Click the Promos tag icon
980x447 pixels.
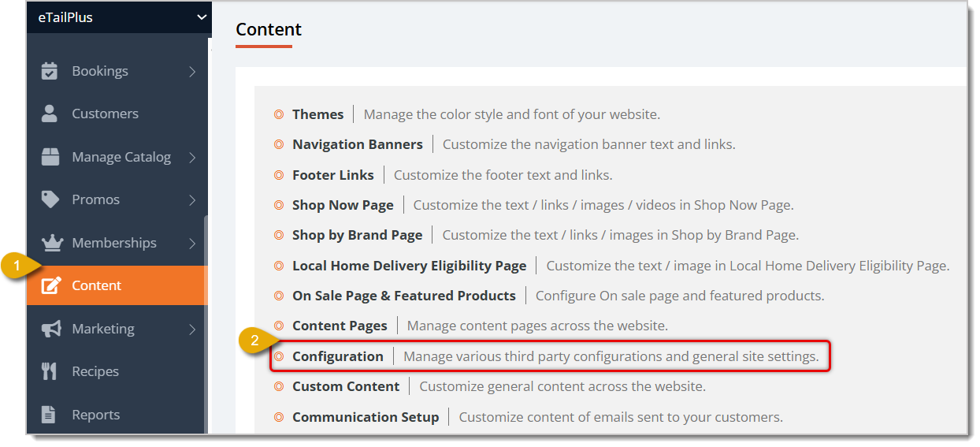point(50,199)
